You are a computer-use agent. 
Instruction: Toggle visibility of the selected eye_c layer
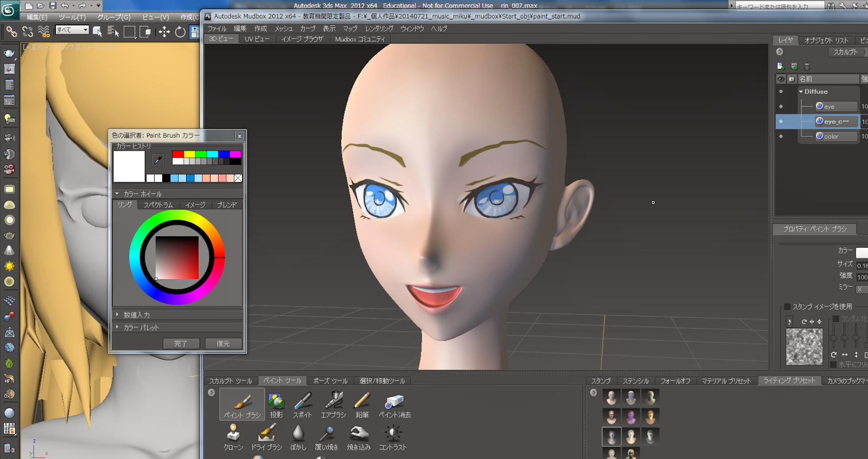781,121
